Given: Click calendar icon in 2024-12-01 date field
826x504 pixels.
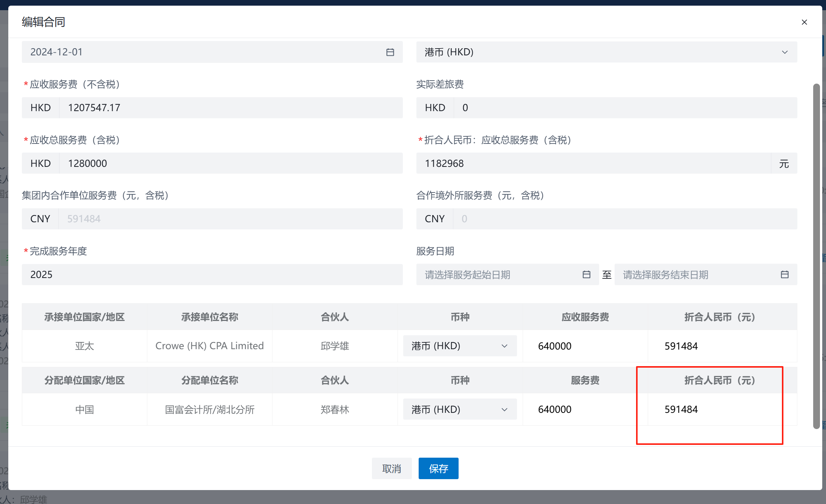Looking at the screenshot, I should (390, 52).
